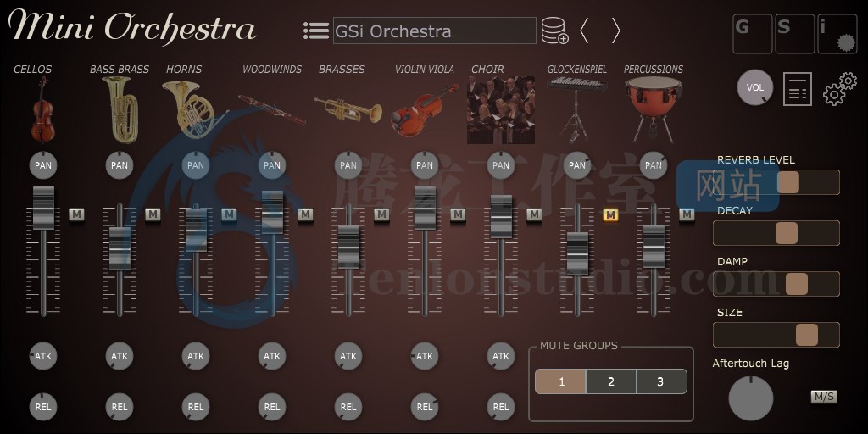The width and height of the screenshot is (868, 434).
Task: Select mute group 1
Action: [x=560, y=381]
